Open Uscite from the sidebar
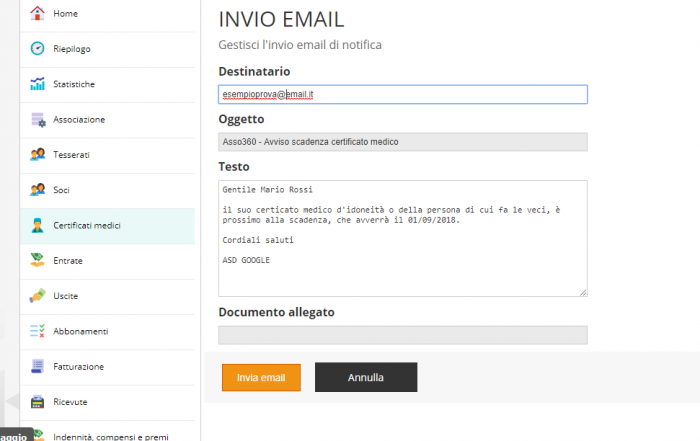The image size is (700, 441). pyautogui.click(x=107, y=296)
